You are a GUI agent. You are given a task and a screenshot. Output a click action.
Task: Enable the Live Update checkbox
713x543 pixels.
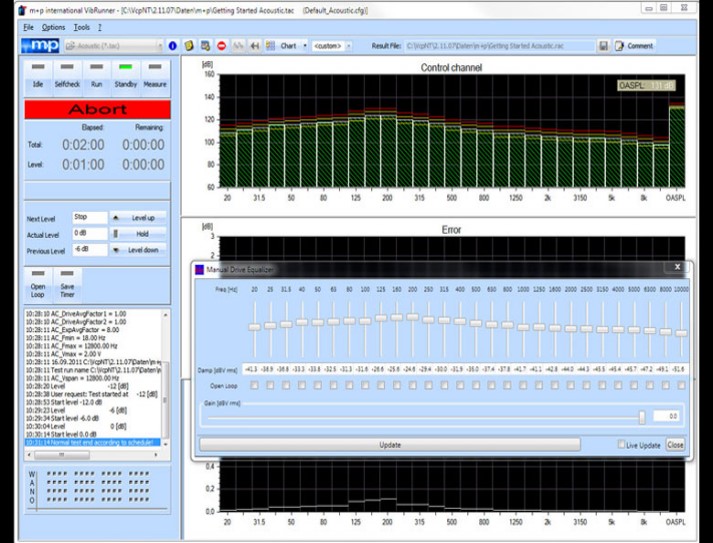coord(621,444)
